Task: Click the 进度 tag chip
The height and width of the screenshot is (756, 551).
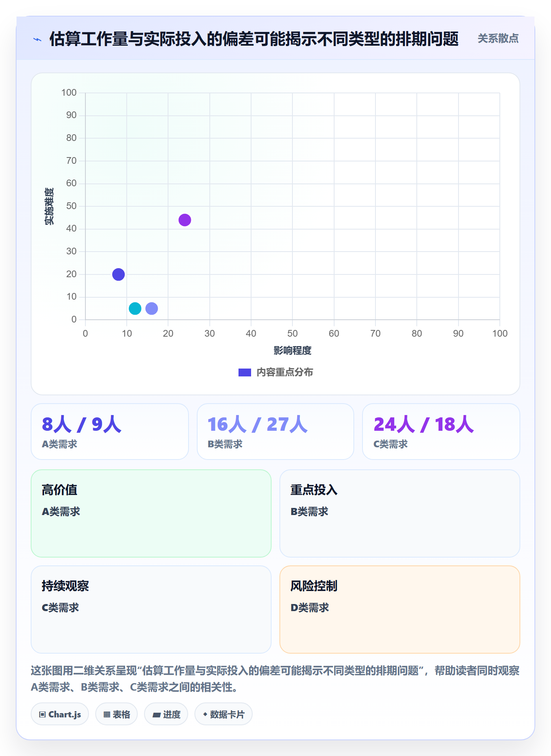Action: (x=166, y=714)
